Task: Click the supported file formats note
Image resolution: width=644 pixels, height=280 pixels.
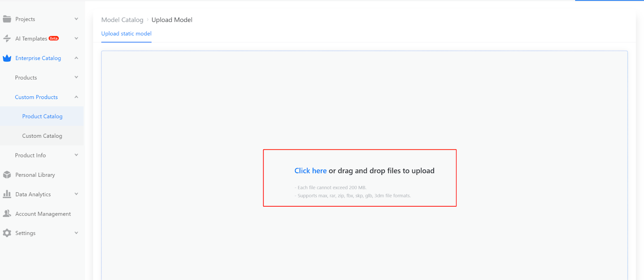Action: pos(353,196)
